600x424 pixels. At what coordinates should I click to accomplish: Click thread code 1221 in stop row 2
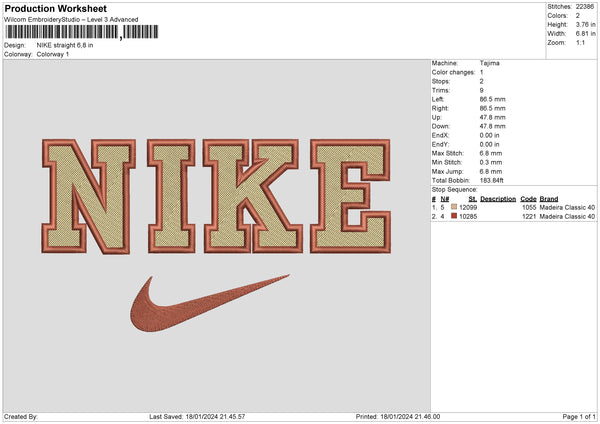click(x=528, y=216)
